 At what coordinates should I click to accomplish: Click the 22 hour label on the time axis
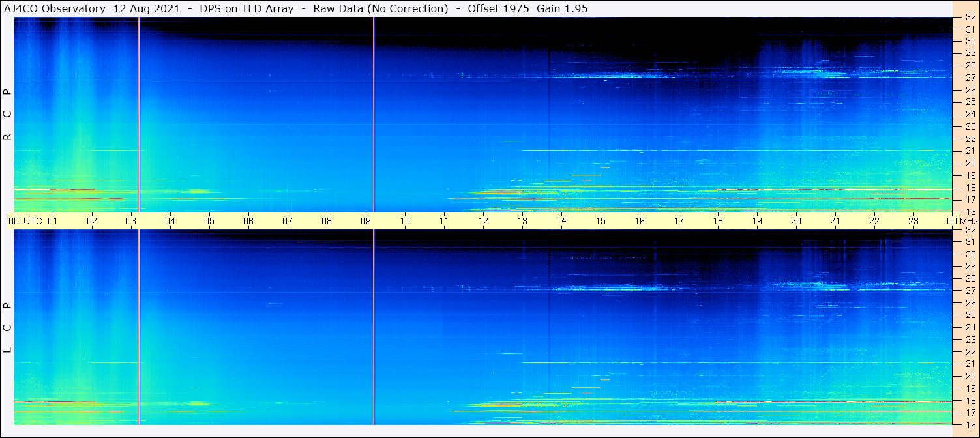point(874,221)
